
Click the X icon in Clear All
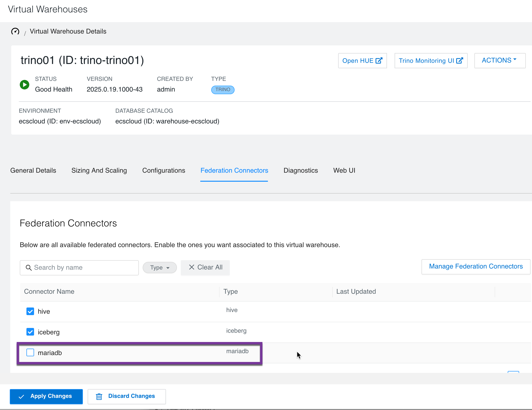192,267
